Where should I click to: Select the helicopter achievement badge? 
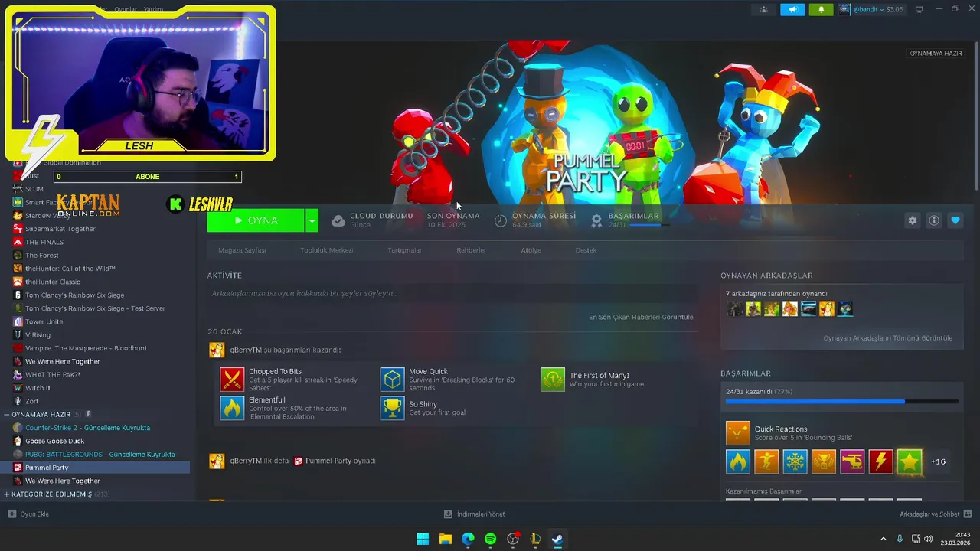[852, 461]
